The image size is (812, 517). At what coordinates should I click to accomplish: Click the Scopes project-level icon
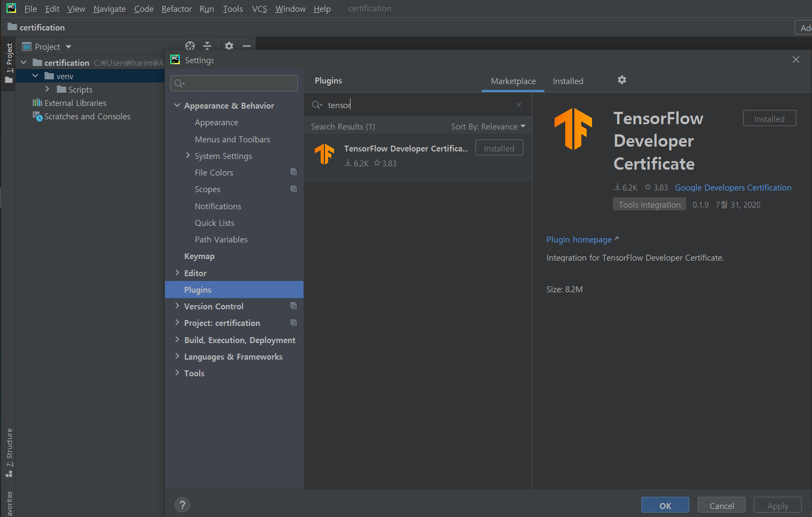point(293,188)
